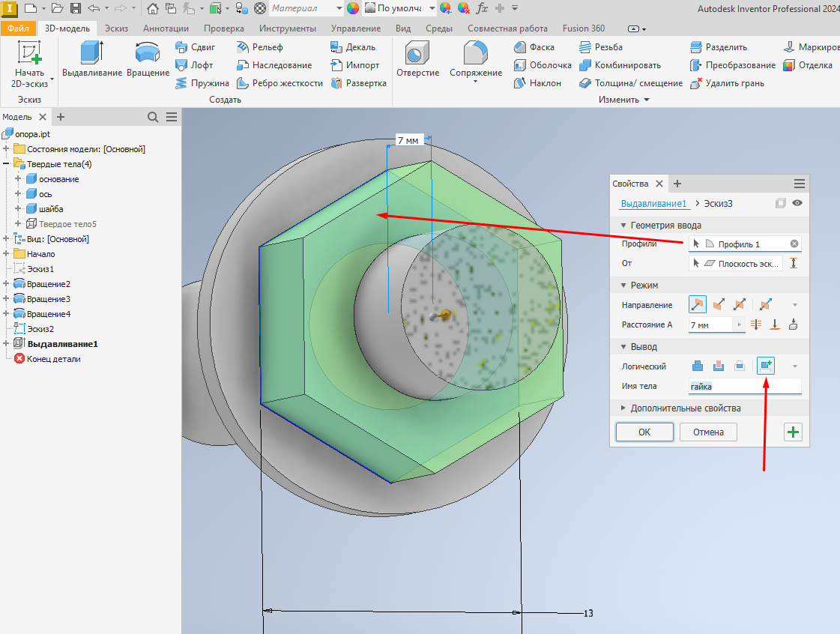Start a new 2D sketch
The height and width of the screenshot is (634, 840).
coord(29,64)
